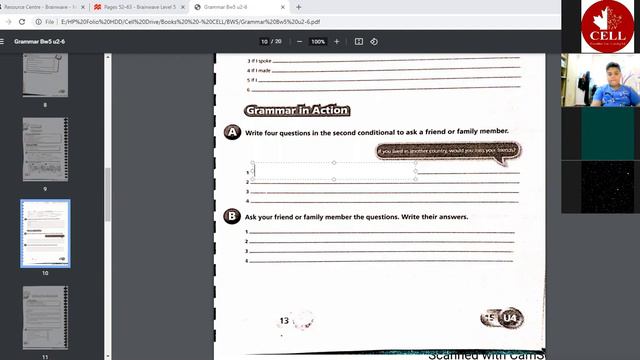640x360 pixels.
Task: Click the 100% zoom level field
Action: (x=318, y=42)
